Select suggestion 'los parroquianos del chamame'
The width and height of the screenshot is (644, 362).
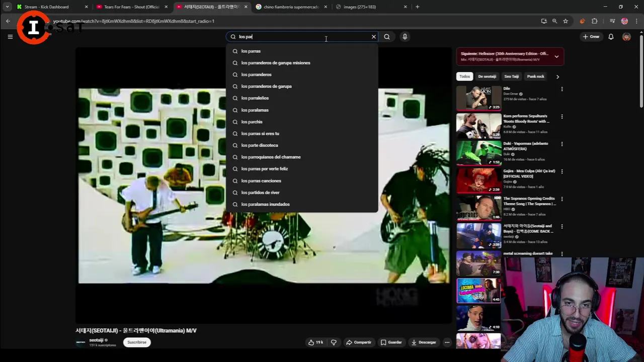[302, 157]
